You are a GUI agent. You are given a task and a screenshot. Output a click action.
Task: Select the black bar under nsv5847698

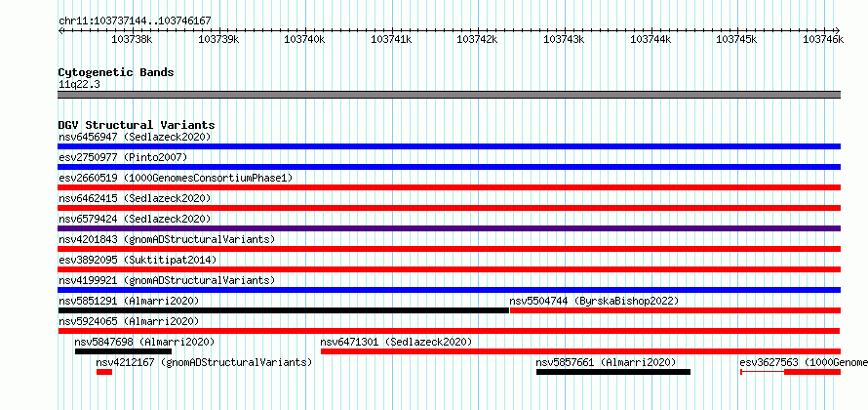124,351
